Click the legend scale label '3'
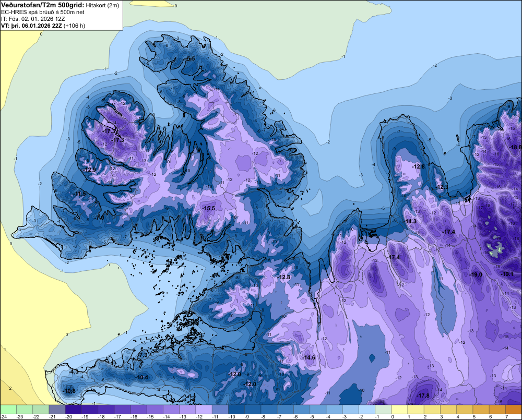Image resolution: width=522 pixels, height=420 pixels. click(442, 417)
